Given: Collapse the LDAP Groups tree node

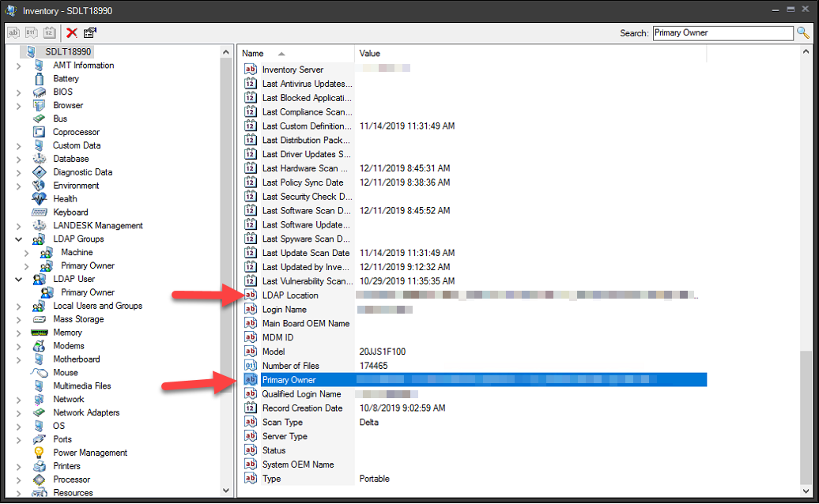Looking at the screenshot, I should click(x=19, y=239).
